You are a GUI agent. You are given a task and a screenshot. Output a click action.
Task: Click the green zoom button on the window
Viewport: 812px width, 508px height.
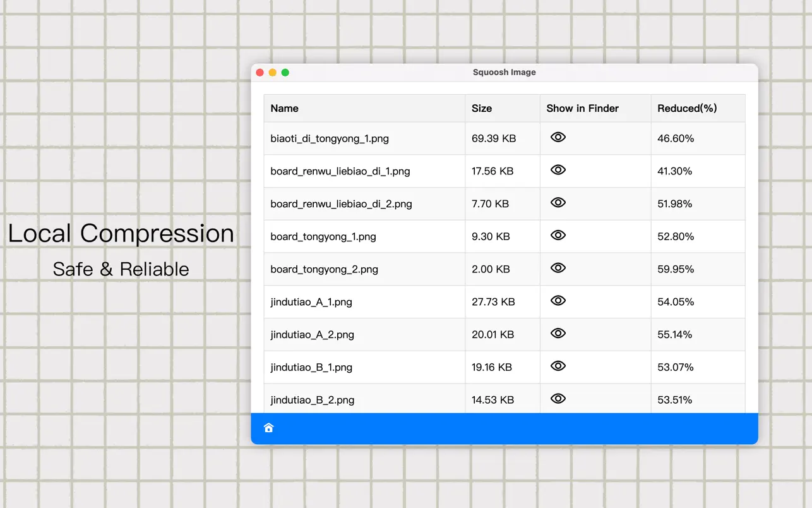tap(285, 72)
